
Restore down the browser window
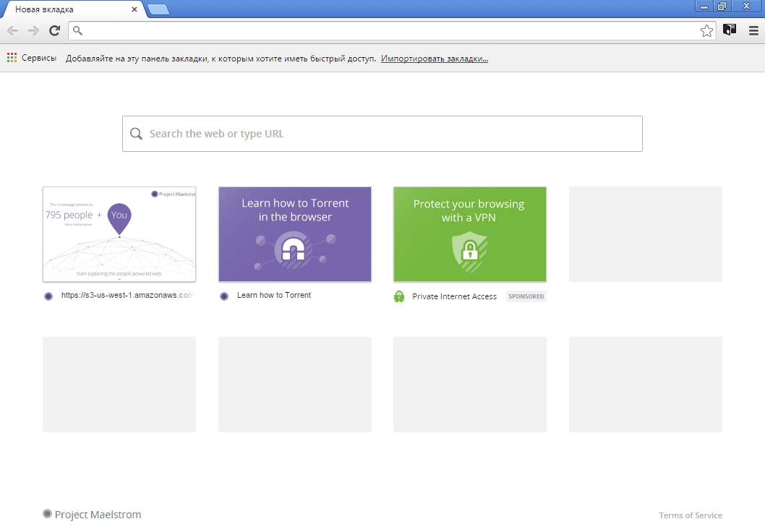(x=722, y=7)
